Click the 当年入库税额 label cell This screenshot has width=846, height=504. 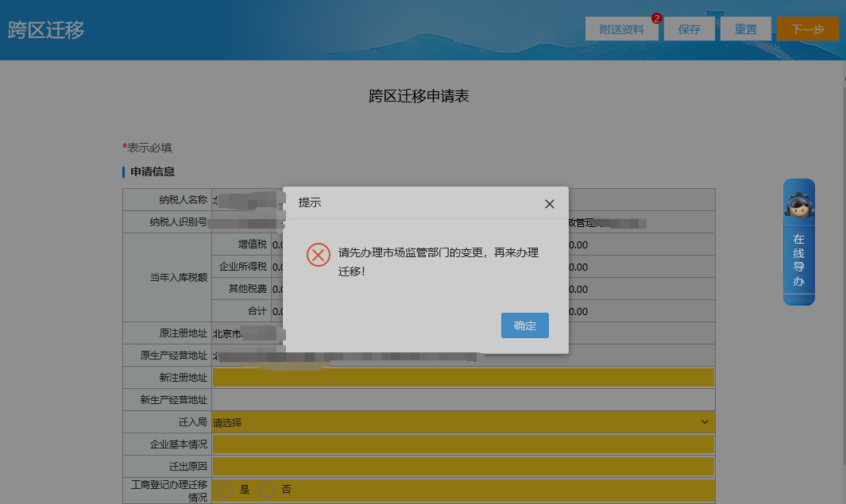(x=168, y=277)
